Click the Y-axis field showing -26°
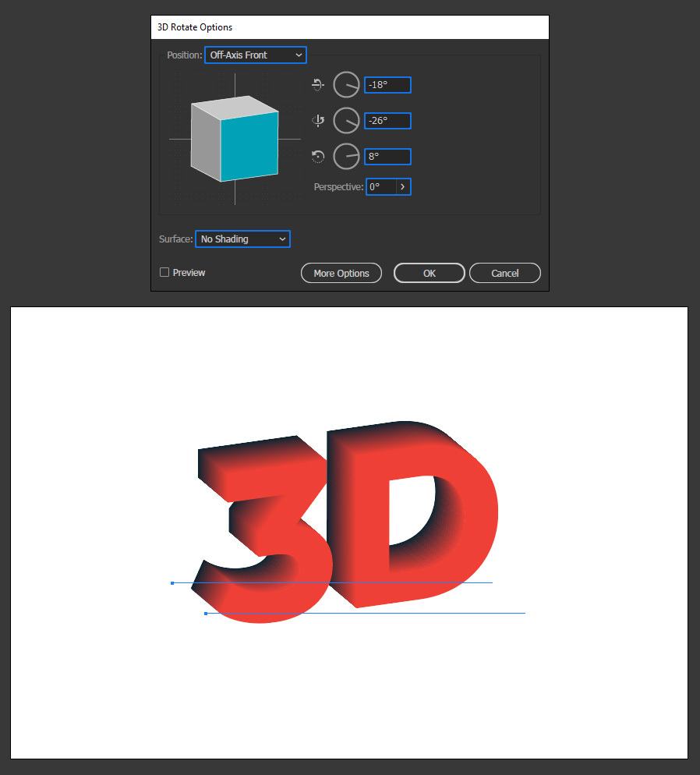 pyautogui.click(x=387, y=121)
